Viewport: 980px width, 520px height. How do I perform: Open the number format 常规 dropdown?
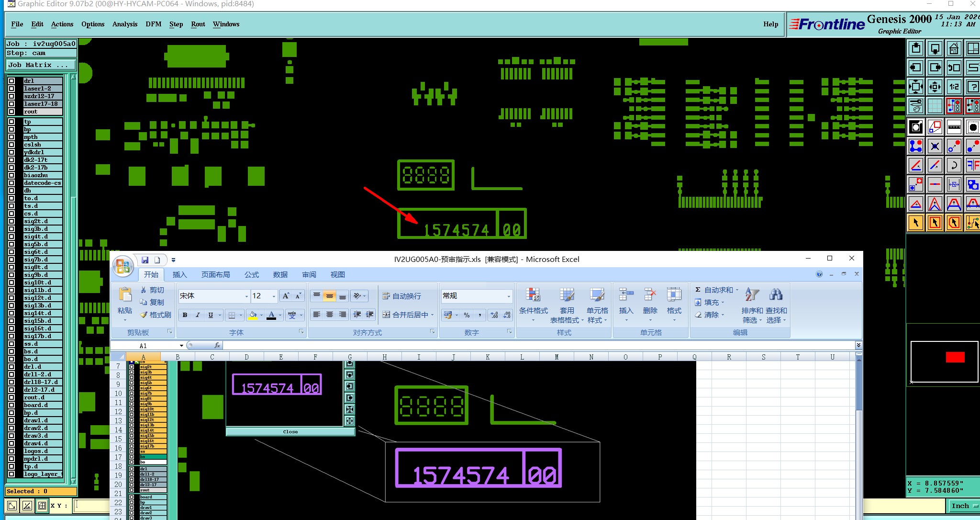[508, 296]
